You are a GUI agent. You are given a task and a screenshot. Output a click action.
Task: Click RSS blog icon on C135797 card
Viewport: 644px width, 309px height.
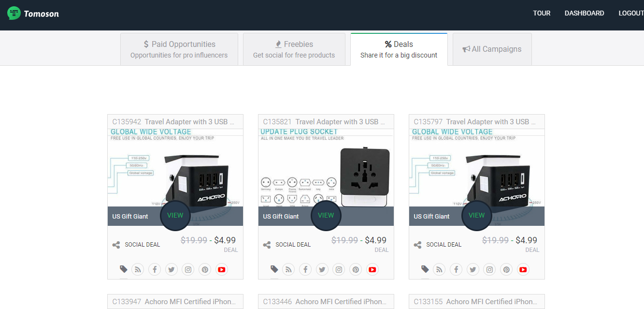tap(439, 270)
